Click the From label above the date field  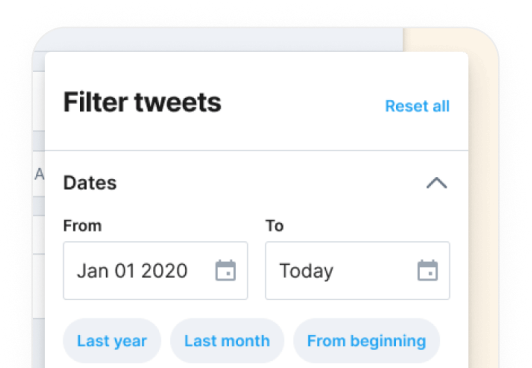(x=82, y=226)
